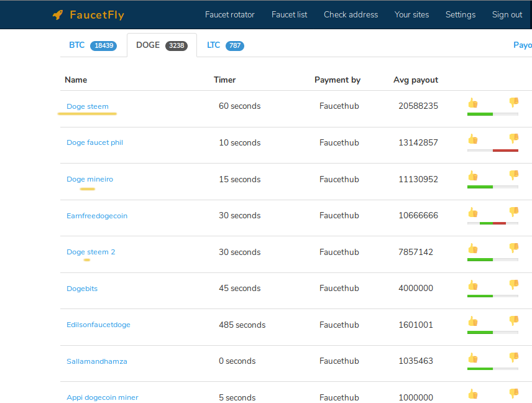
Task: Open Earnfreedogecoin faucet link
Action: (x=97, y=216)
